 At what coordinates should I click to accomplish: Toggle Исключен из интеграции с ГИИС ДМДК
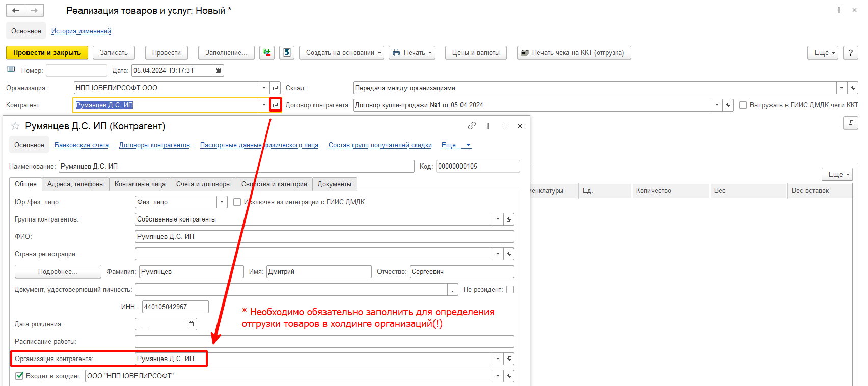(x=237, y=202)
